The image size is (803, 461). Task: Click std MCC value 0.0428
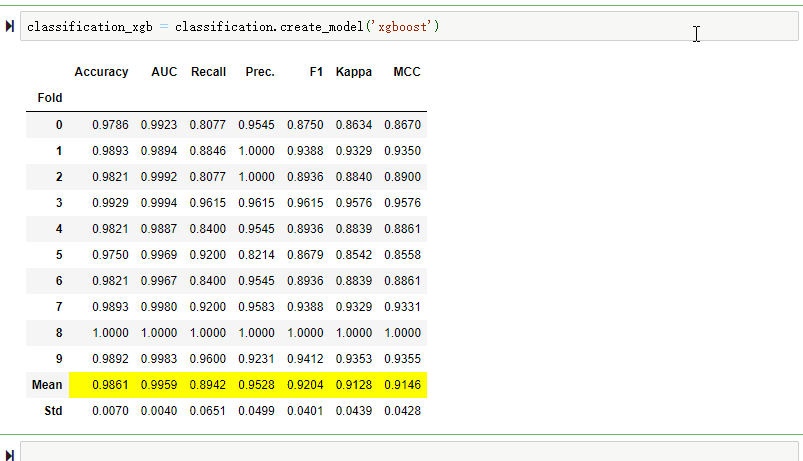(403, 411)
